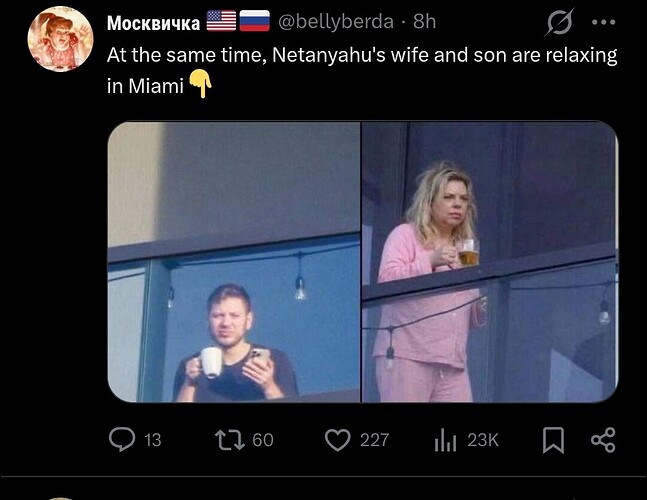Click the reply speech bubble icon
The height and width of the screenshot is (500, 647).
(x=121, y=438)
